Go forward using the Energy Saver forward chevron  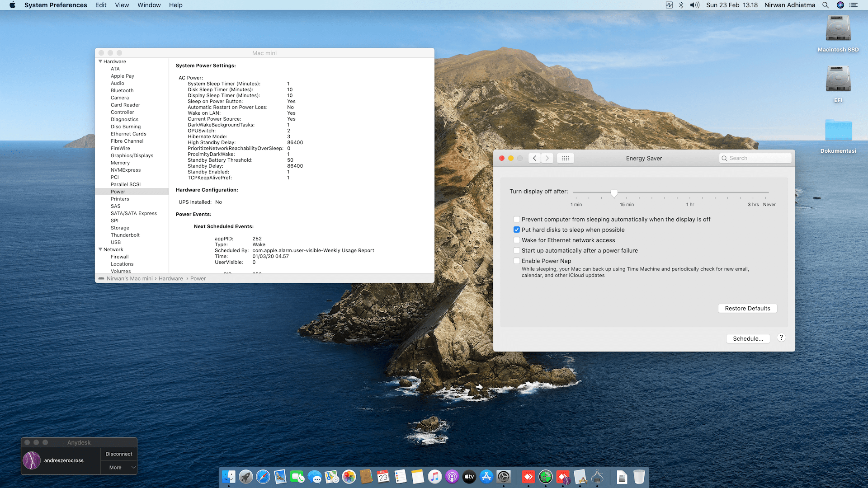point(547,158)
